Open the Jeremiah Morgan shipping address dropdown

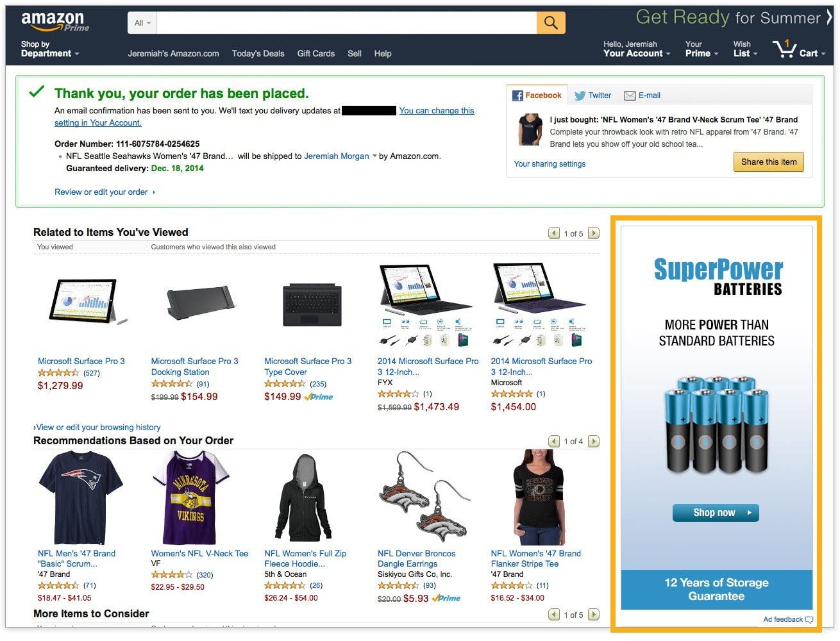[374, 156]
